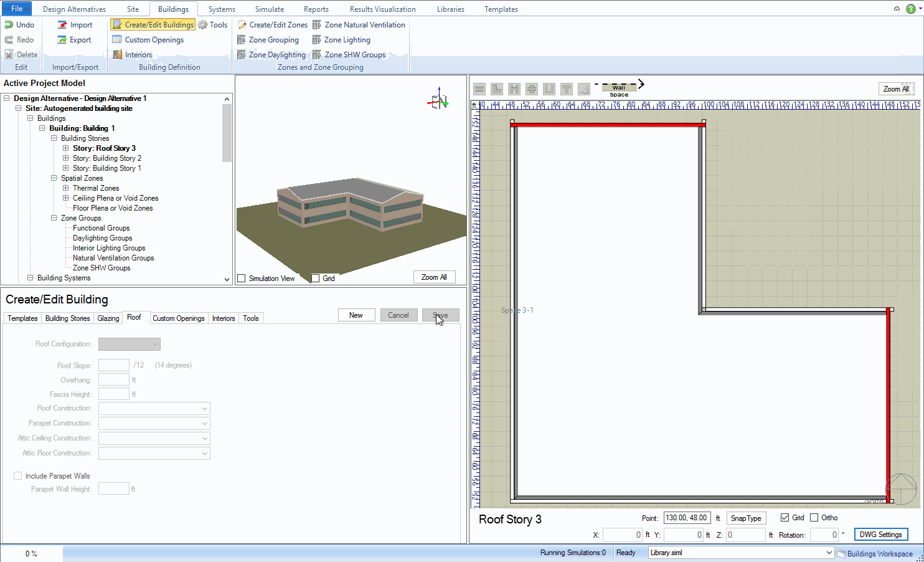924x562 pixels.
Task: Click the New button
Action: point(356,315)
